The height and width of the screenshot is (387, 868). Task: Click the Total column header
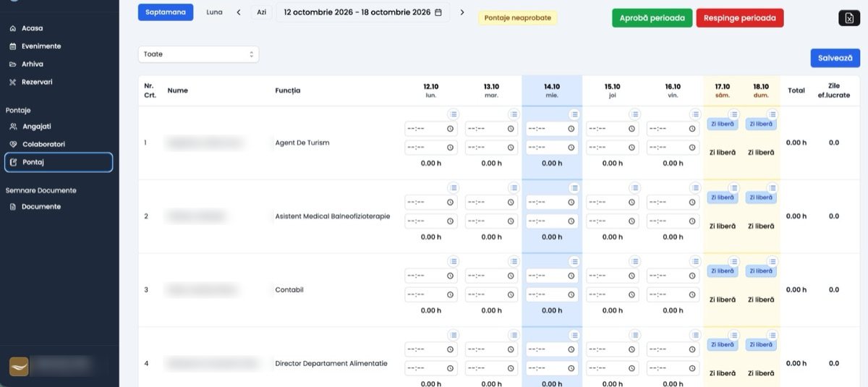click(796, 90)
